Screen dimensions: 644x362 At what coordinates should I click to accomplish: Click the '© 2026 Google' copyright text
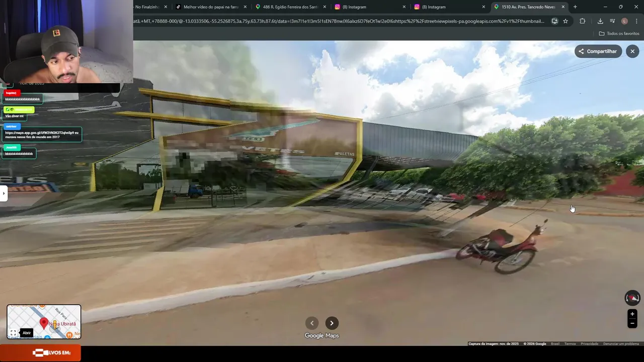point(535,344)
